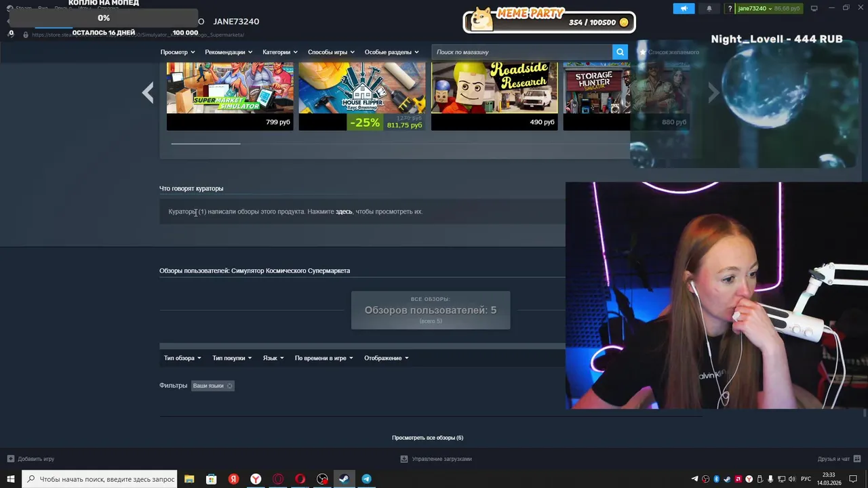Enter Steam Big Picture mode icon

[x=814, y=9]
